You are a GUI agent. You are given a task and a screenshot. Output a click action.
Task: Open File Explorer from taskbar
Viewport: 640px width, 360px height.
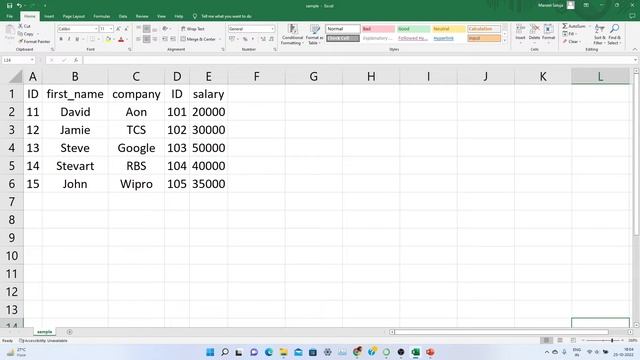283,352
